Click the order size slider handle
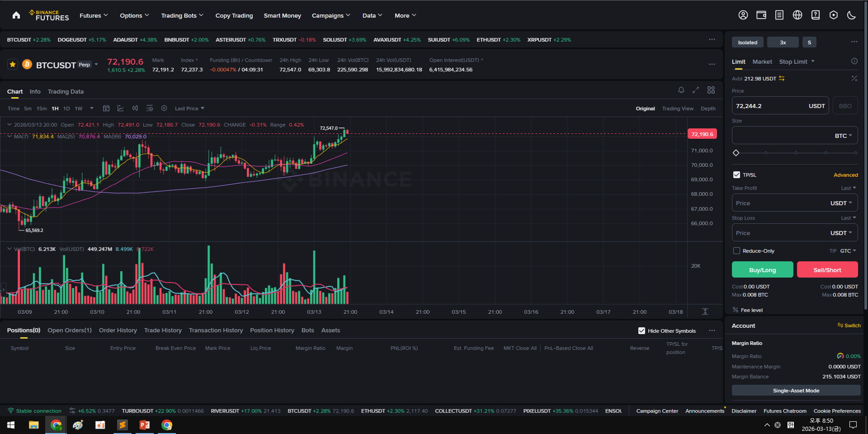The width and height of the screenshot is (868, 434). (736, 153)
